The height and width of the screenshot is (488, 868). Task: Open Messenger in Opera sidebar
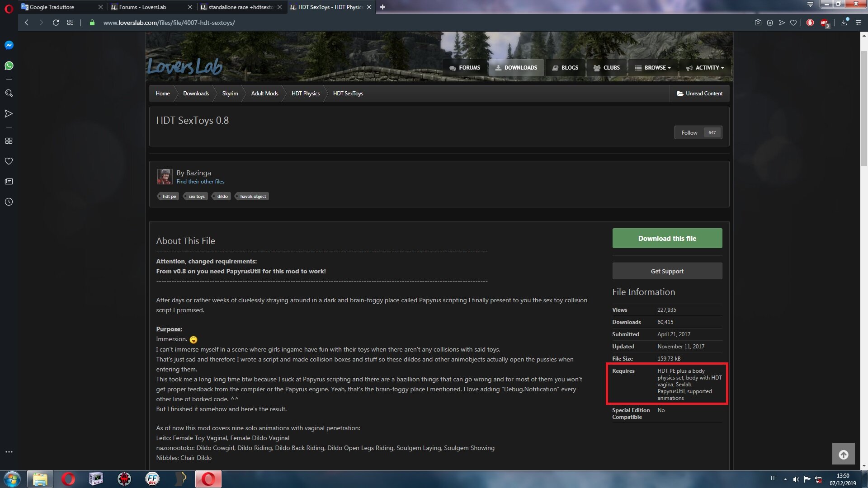click(9, 45)
